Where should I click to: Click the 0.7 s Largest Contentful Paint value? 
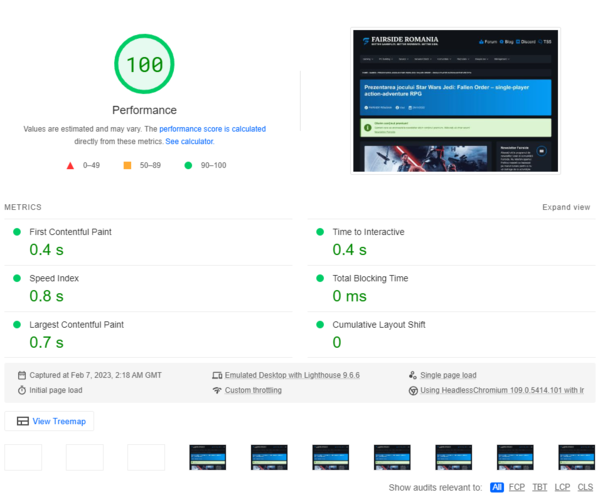click(46, 342)
